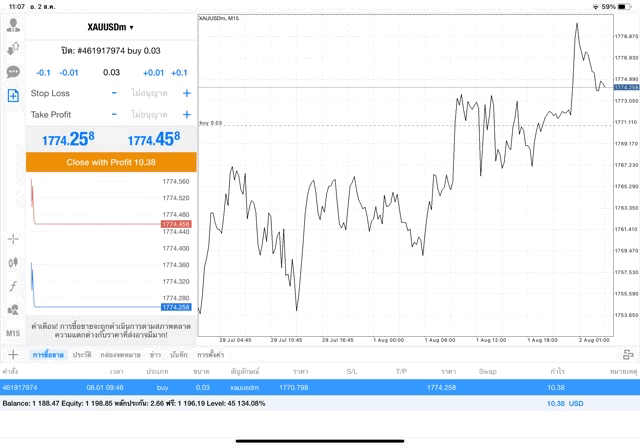Tap the plus icon beside trade tabs
640x447 pixels.
click(x=13, y=354)
